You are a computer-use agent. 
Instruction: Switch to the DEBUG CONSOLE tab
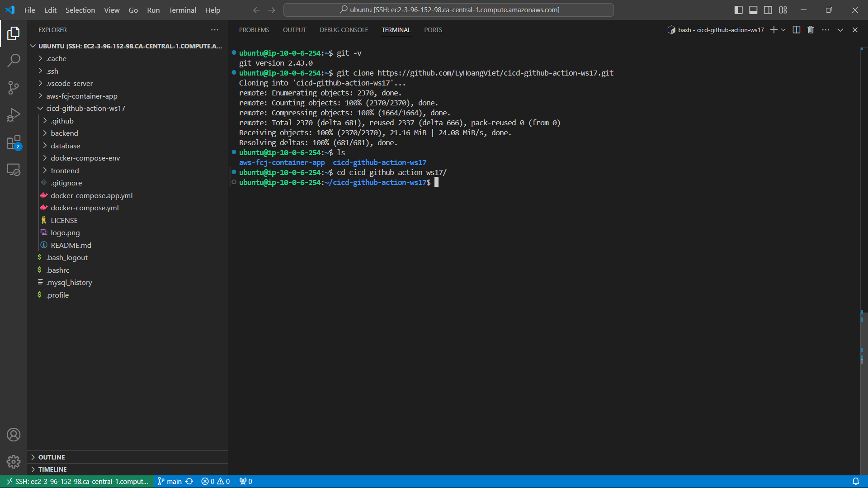[x=344, y=30]
